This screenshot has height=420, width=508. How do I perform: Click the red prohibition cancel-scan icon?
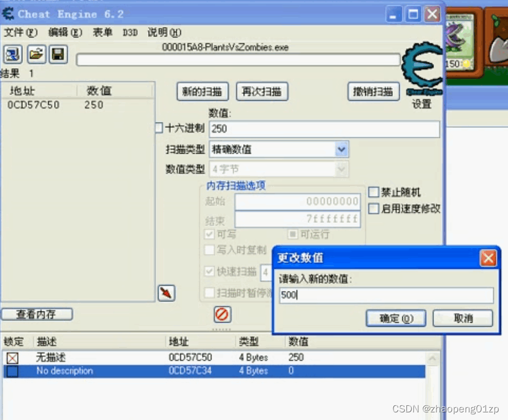click(221, 314)
